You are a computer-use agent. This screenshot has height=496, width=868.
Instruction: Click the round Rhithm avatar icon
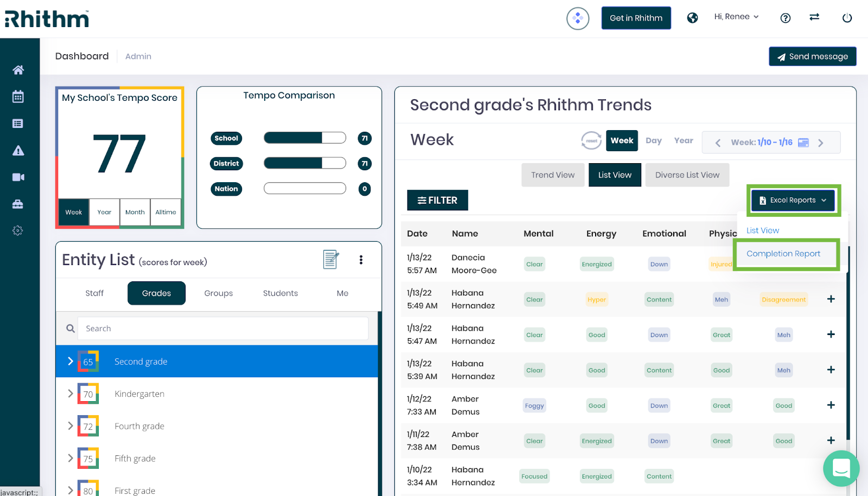(578, 18)
